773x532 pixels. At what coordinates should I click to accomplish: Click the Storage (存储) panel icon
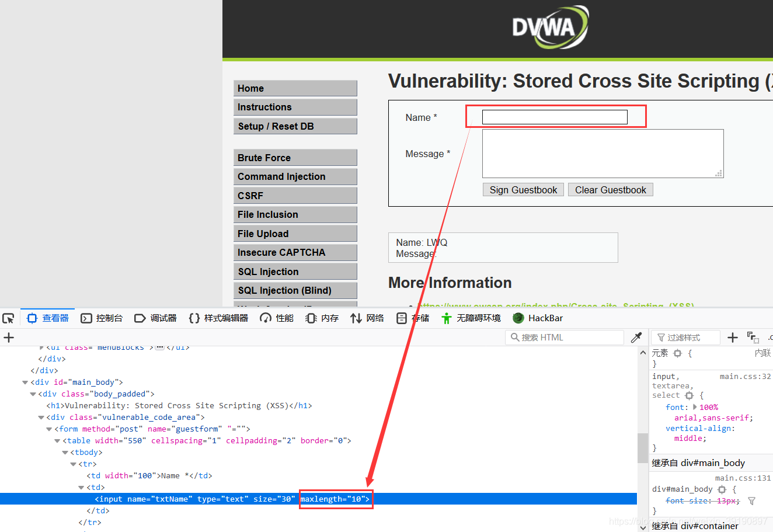tap(402, 318)
